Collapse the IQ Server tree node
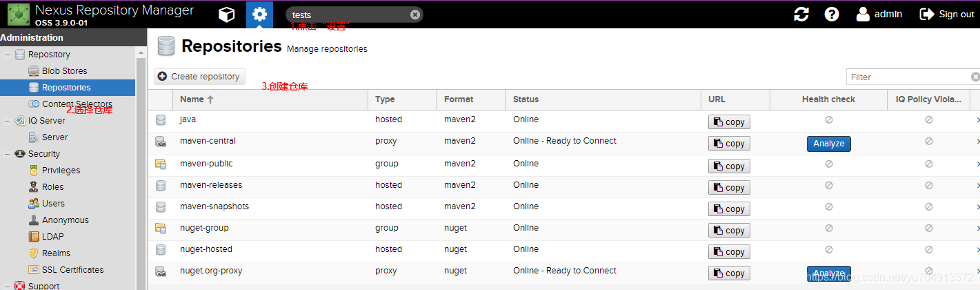980x290 pixels. pyautogui.click(x=7, y=121)
